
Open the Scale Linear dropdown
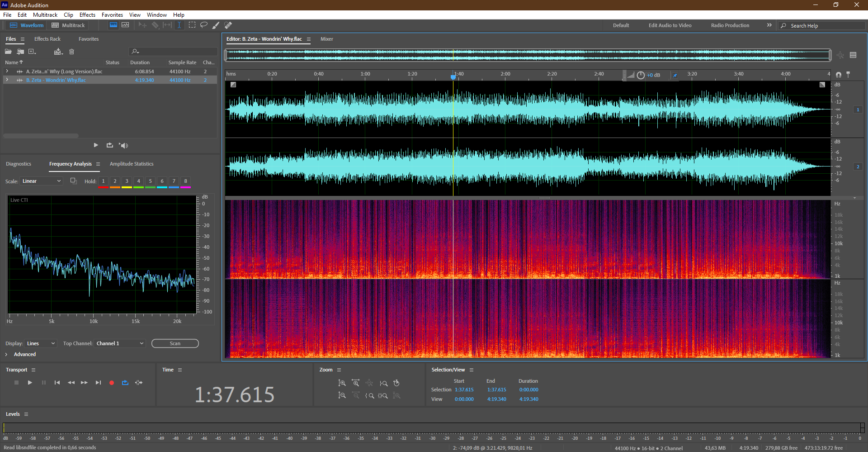(42, 181)
